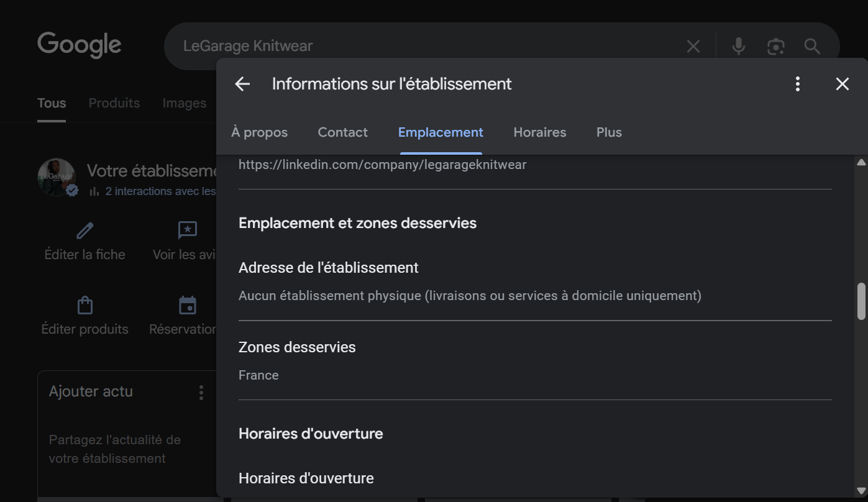Viewport: 868px width, 502px height.
Task: Submit search with the magnifier icon
Action: pyautogui.click(x=812, y=47)
